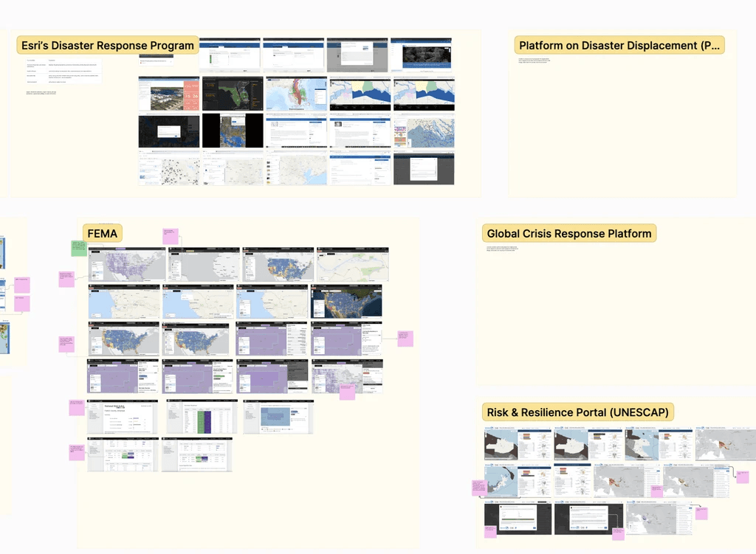
Task: Select the "Platform on Disaster Displacement" section title
Action: (619, 45)
